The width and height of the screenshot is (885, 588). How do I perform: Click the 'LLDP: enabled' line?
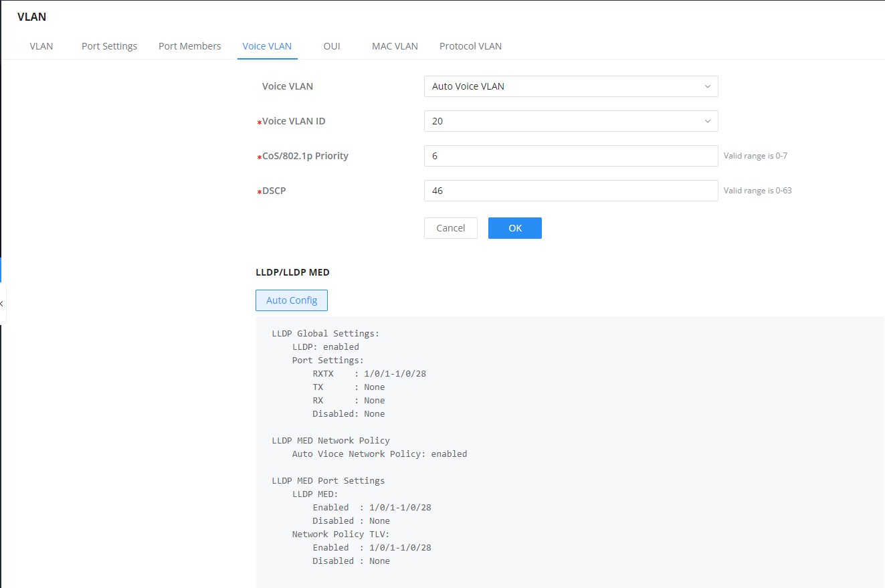326,347
